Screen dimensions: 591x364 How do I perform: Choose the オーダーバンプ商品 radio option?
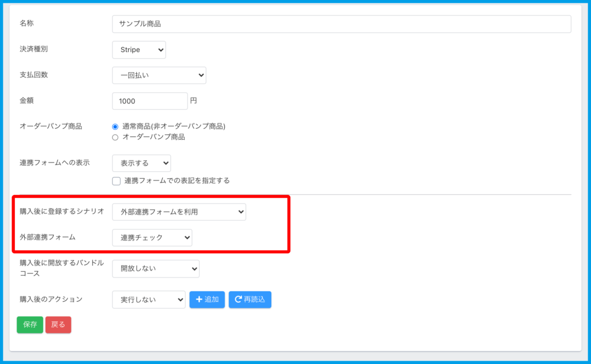coord(115,137)
